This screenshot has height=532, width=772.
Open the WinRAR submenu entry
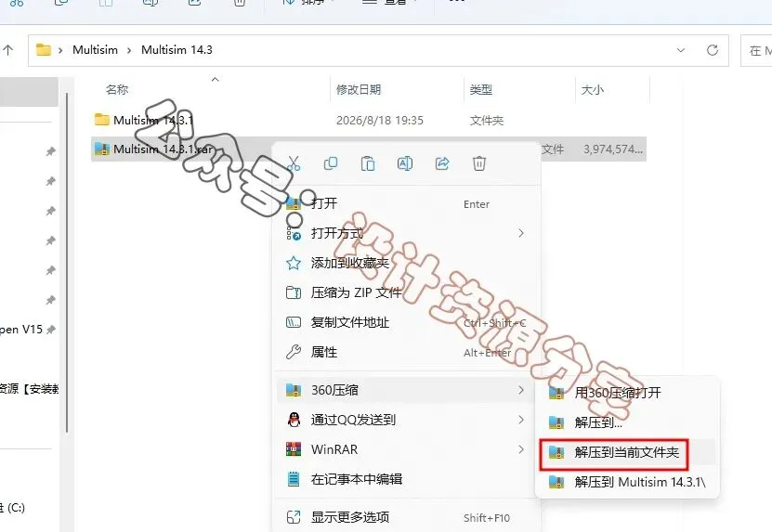pyautogui.click(x=406, y=449)
